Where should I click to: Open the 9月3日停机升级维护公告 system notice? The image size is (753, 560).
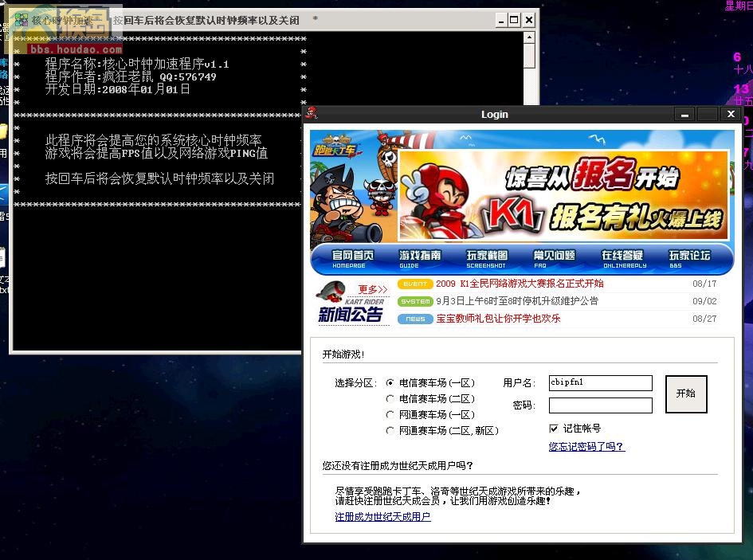point(517,301)
